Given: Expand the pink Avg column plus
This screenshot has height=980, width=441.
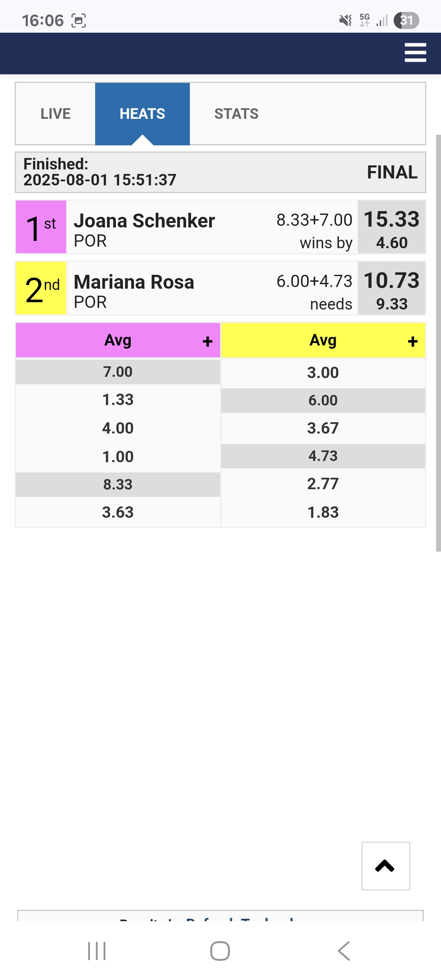Looking at the screenshot, I should point(207,341).
